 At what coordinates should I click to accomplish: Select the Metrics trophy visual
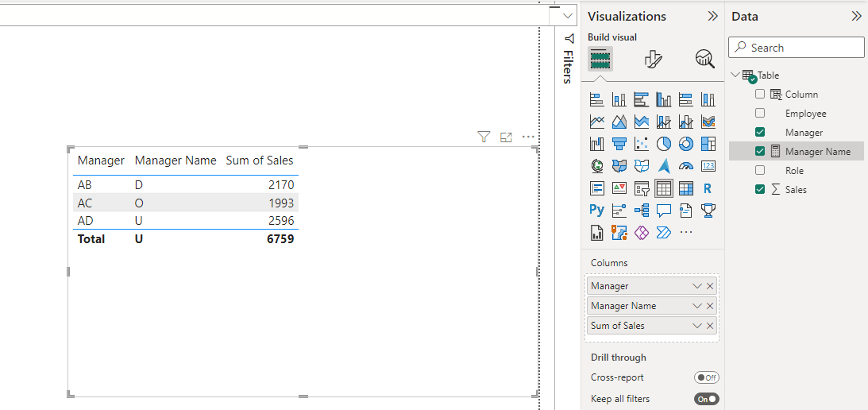coord(708,210)
